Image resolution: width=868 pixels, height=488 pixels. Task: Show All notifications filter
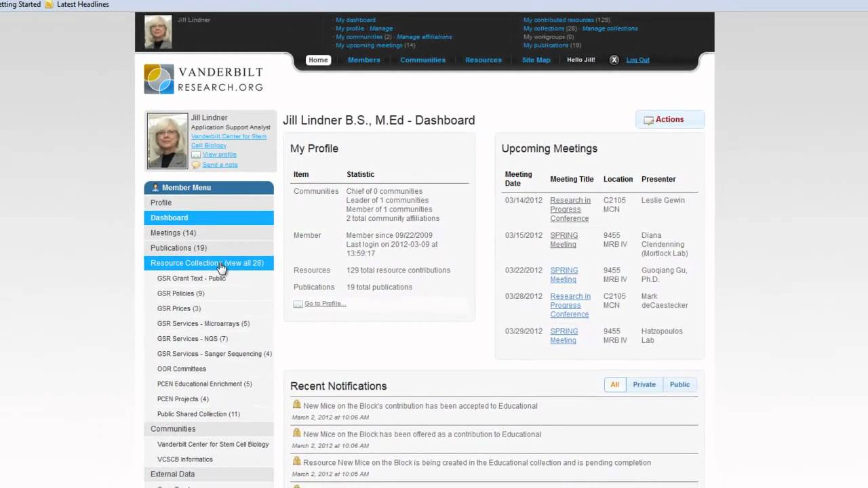click(614, 384)
